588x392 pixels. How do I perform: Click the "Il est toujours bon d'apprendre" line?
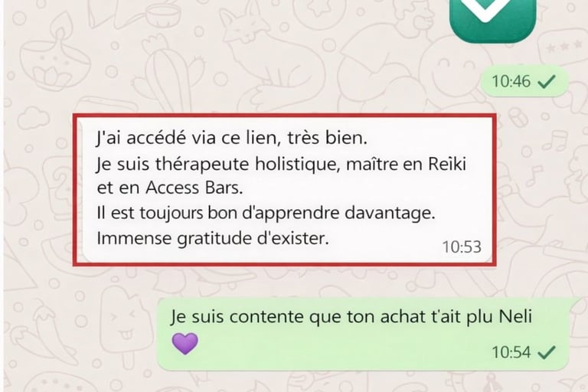tap(266, 213)
